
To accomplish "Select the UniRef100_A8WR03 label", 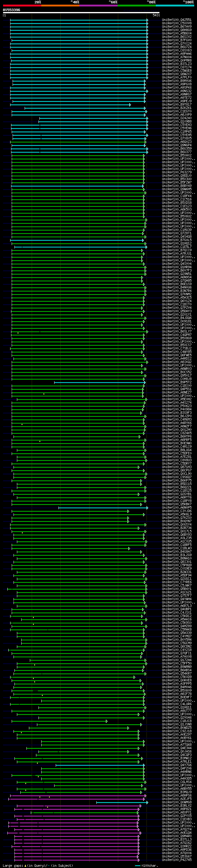I will tap(176, 369).
